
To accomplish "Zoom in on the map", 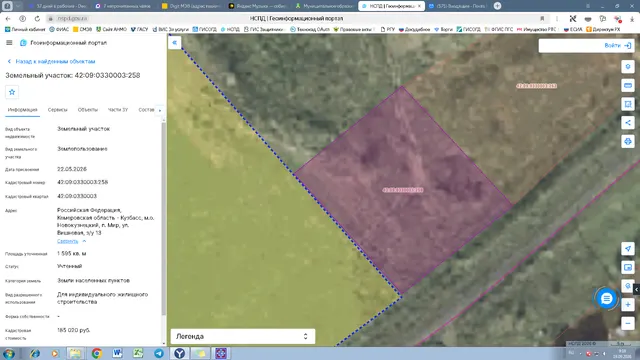I will 628,304.
